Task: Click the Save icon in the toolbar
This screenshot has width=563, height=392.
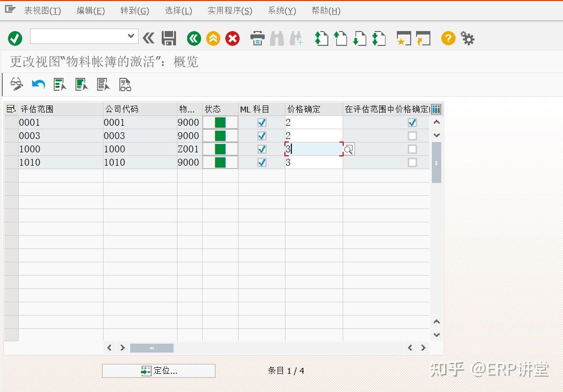Action: 169,38
